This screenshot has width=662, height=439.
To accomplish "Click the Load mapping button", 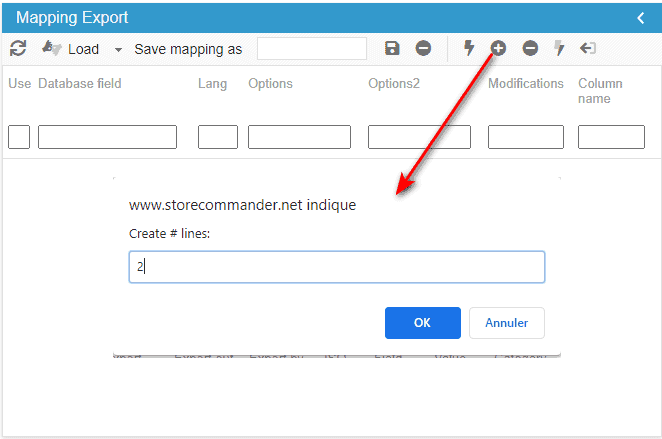I will (72, 48).
